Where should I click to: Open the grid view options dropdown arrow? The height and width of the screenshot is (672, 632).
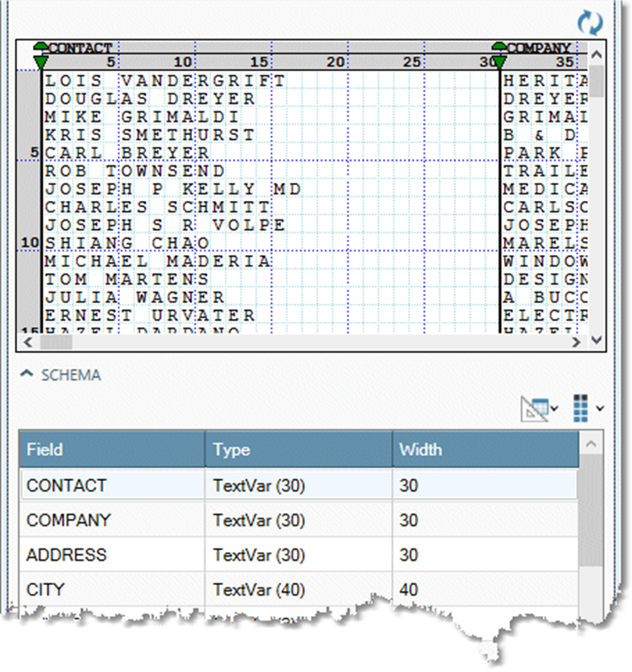[x=600, y=409]
